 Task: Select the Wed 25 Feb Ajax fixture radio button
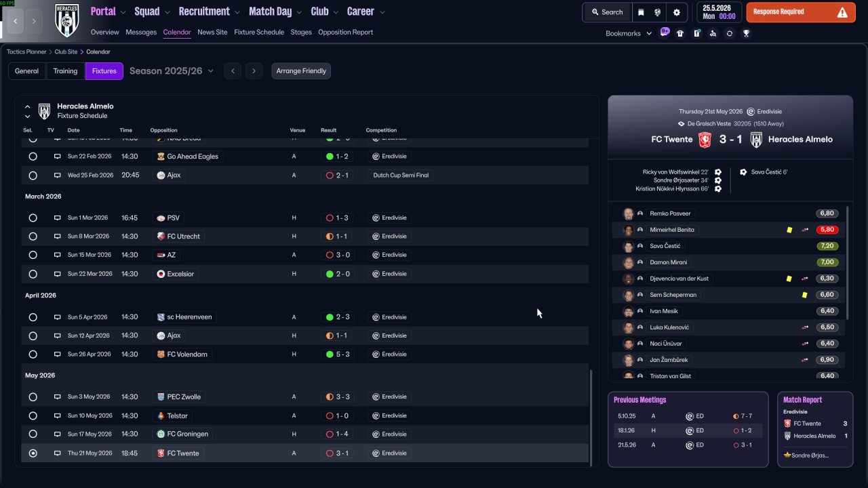[33, 176]
